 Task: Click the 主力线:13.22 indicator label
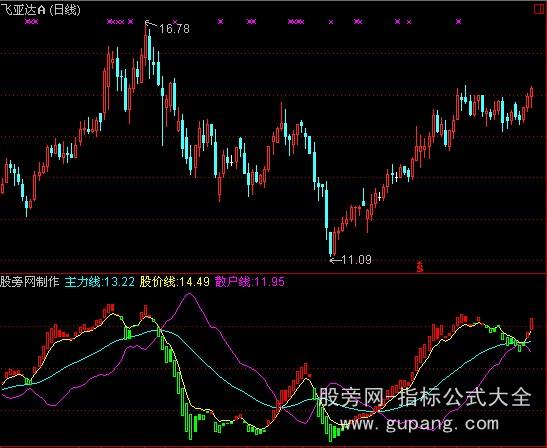pos(99,282)
